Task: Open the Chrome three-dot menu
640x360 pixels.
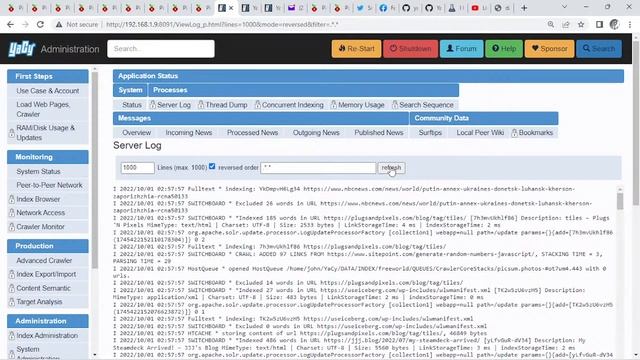Action: point(630,24)
